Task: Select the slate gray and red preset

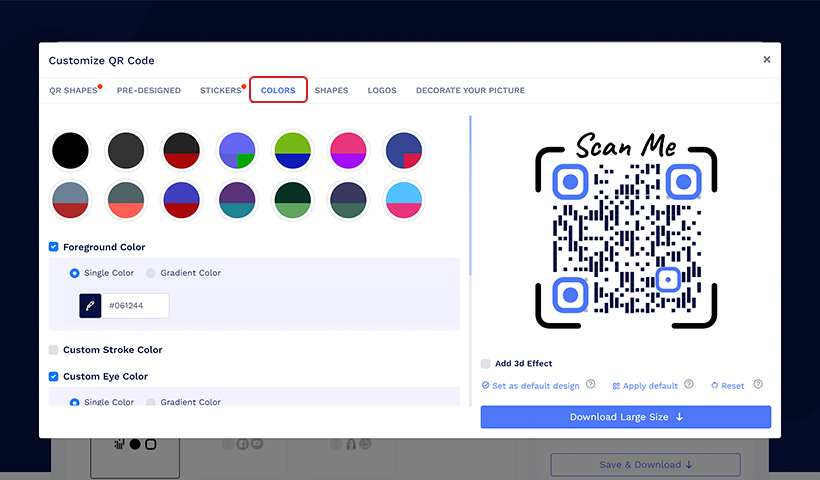Action: (70, 200)
